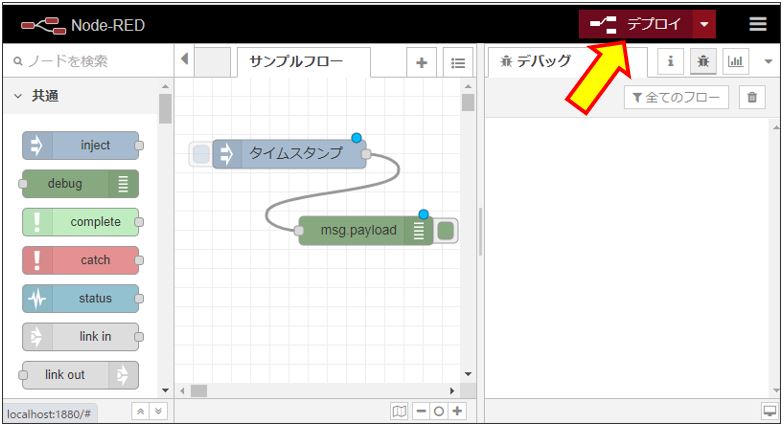
Task: Open the Deploy options dropdown arrow
Action: pyautogui.click(x=704, y=25)
